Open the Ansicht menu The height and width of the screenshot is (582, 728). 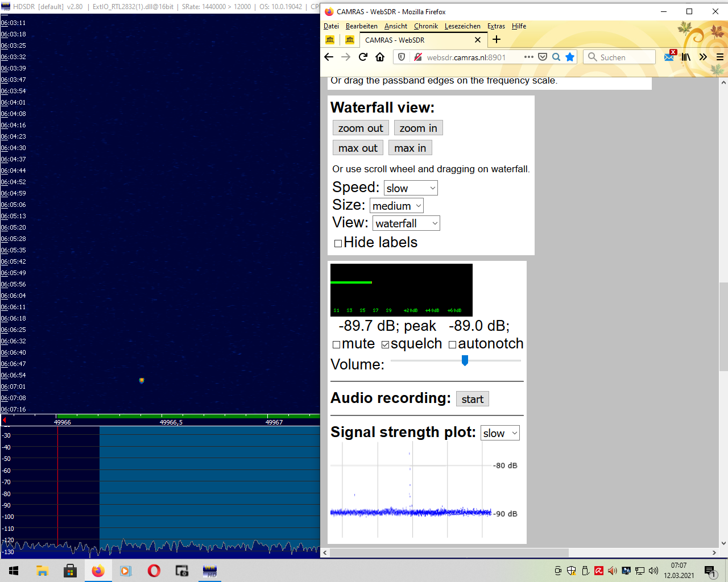click(x=396, y=26)
